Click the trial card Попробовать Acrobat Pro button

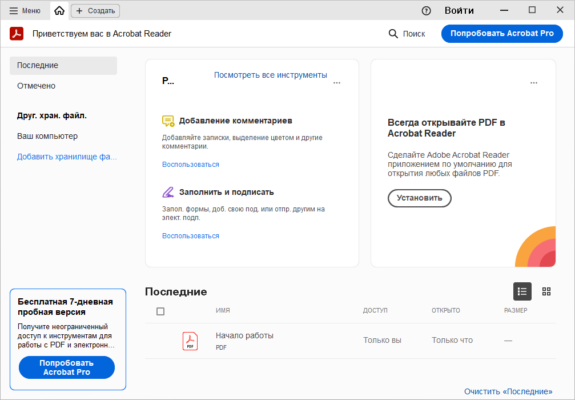67,367
